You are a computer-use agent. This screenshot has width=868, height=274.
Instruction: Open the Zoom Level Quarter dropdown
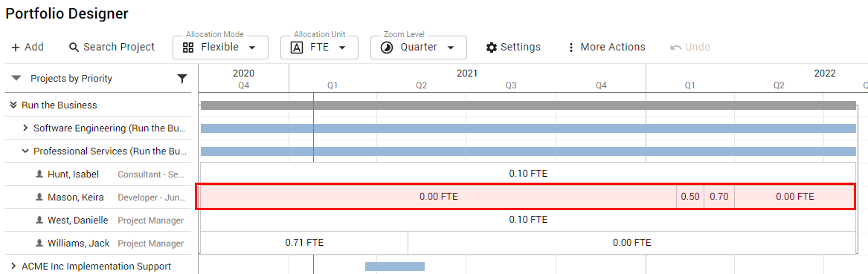click(x=419, y=48)
